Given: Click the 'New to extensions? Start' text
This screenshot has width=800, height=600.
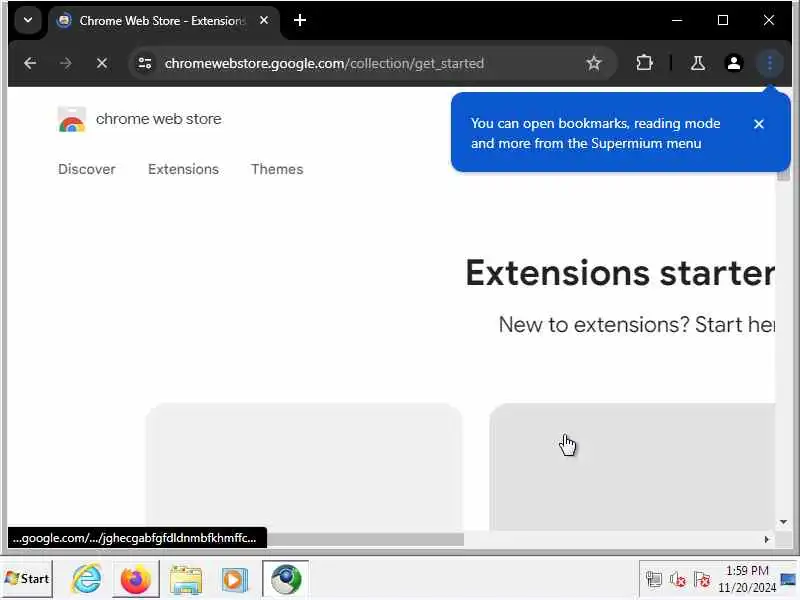Looking at the screenshot, I should point(636,324).
